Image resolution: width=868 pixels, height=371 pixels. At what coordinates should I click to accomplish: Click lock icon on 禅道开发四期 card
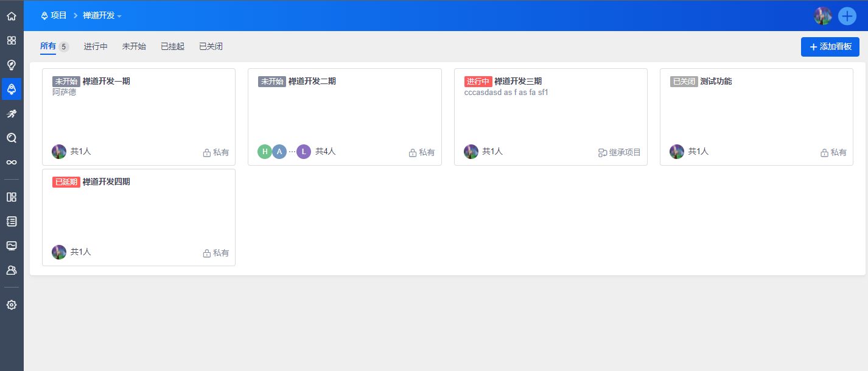coord(207,253)
